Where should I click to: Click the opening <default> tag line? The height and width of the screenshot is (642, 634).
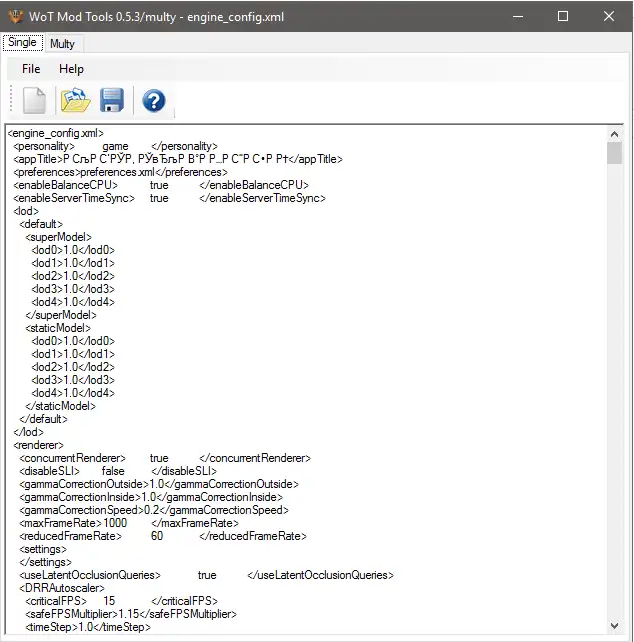[x=41, y=224]
